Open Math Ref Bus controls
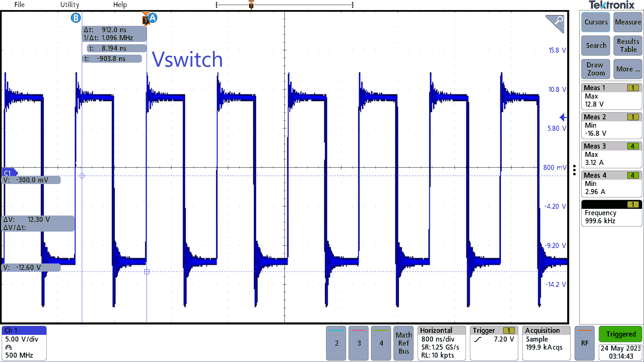Viewport: 644px width, 362px height. pyautogui.click(x=403, y=343)
